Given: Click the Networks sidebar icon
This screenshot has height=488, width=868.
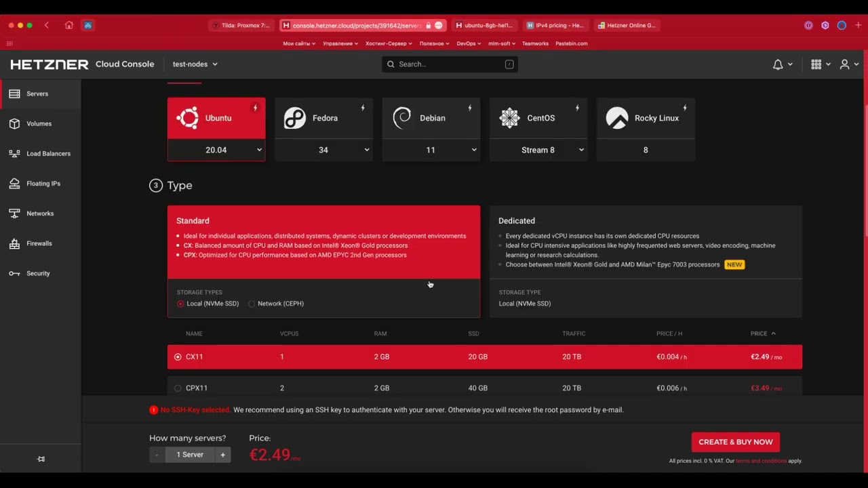Looking at the screenshot, I should point(14,213).
